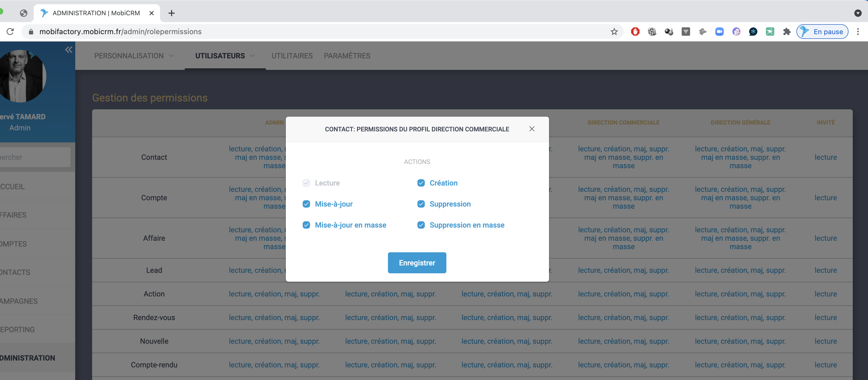Image resolution: width=868 pixels, height=380 pixels.
Task: Expand the UTILISATEURS dropdown menu
Action: pos(225,56)
